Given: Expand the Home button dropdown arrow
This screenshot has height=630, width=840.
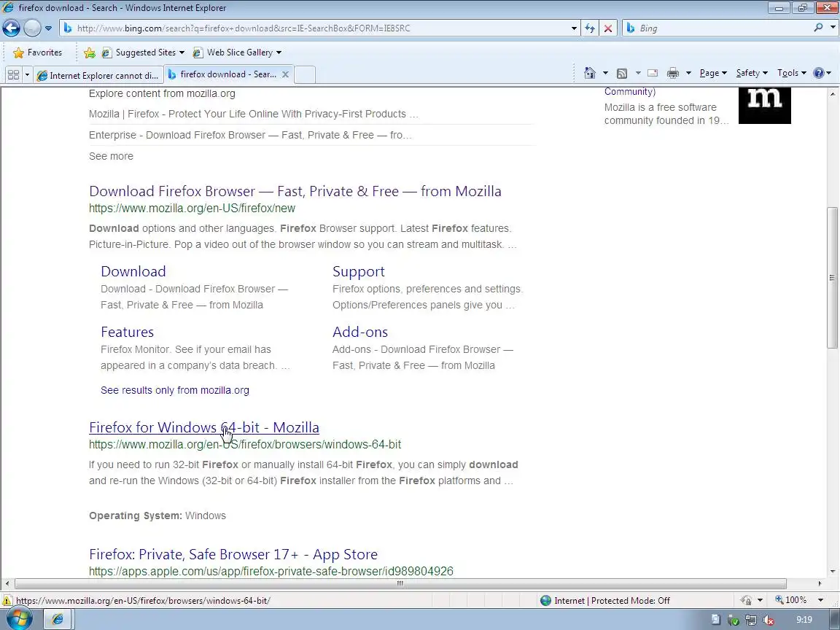Looking at the screenshot, I should pos(605,74).
